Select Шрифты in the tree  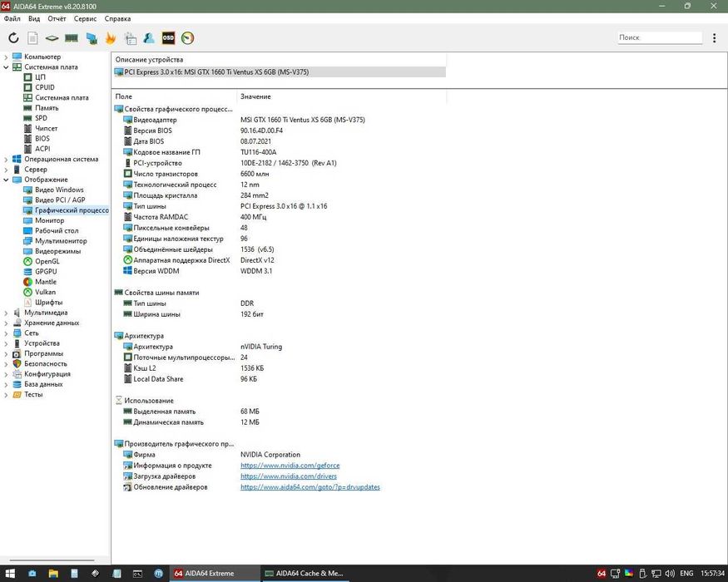coord(48,302)
